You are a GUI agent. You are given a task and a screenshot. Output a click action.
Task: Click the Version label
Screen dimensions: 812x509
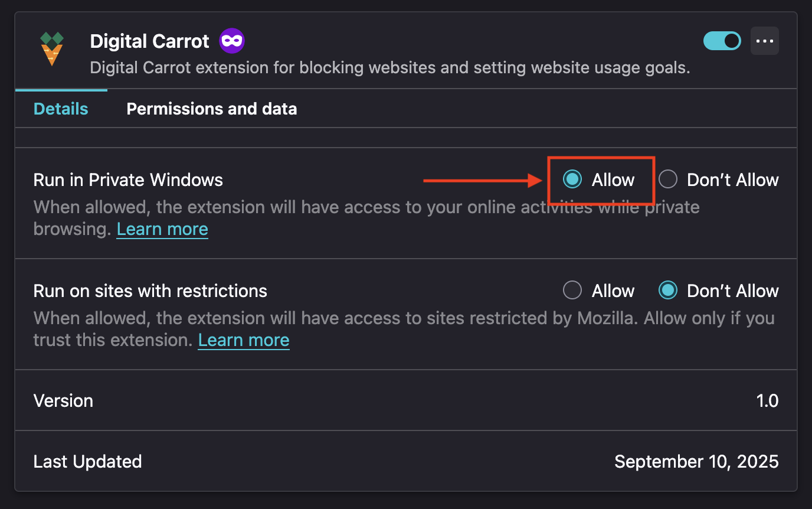coord(63,400)
